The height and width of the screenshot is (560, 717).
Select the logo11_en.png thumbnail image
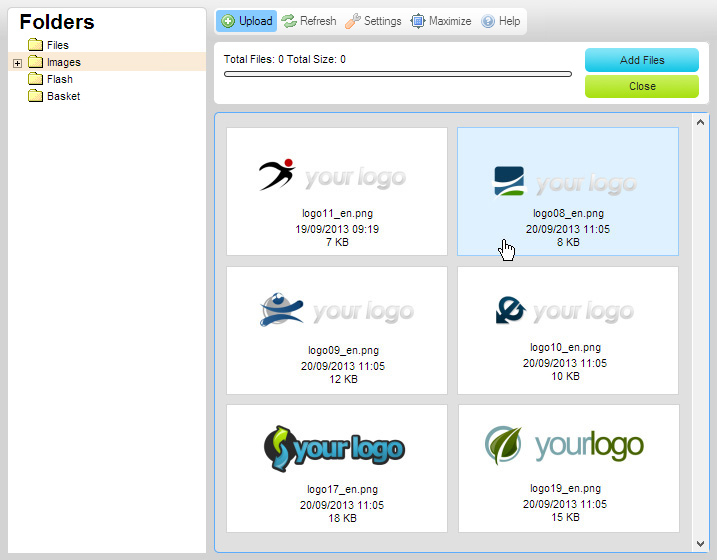[332, 175]
